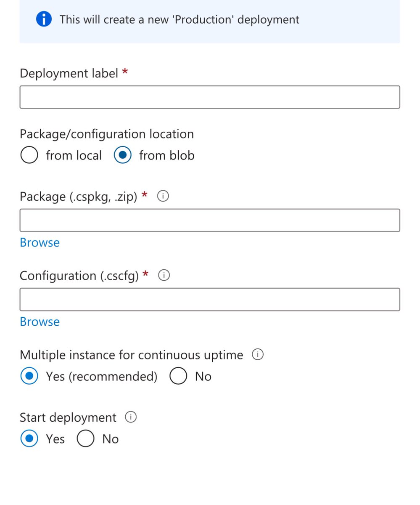Click Browse under the Package field
420x505 pixels.
pyautogui.click(x=40, y=242)
